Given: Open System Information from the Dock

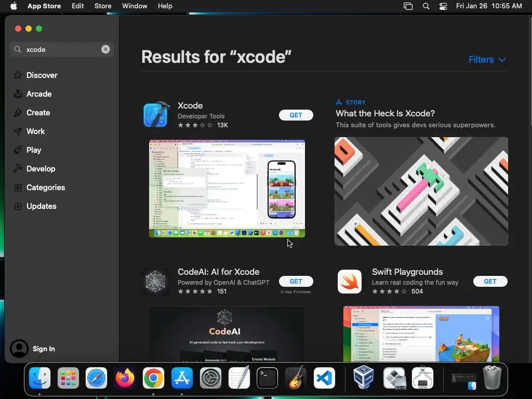Looking at the screenshot, I should coord(422,378).
